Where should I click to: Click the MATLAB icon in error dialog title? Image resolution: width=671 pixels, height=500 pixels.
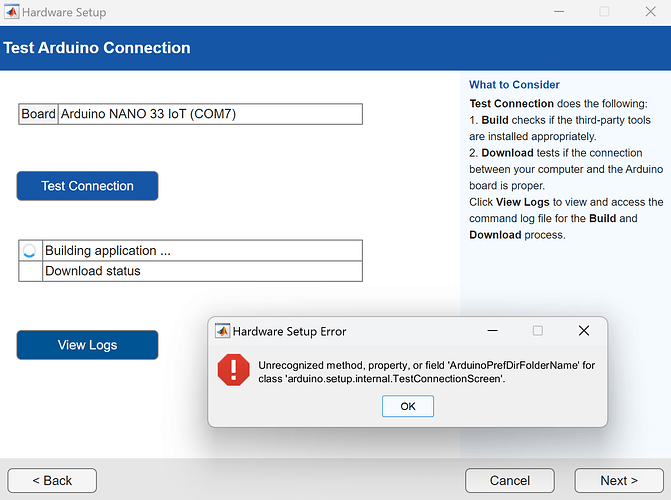[x=223, y=331]
